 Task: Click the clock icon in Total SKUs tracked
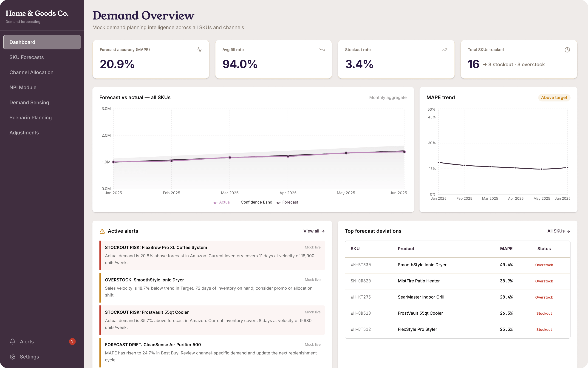pyautogui.click(x=567, y=50)
